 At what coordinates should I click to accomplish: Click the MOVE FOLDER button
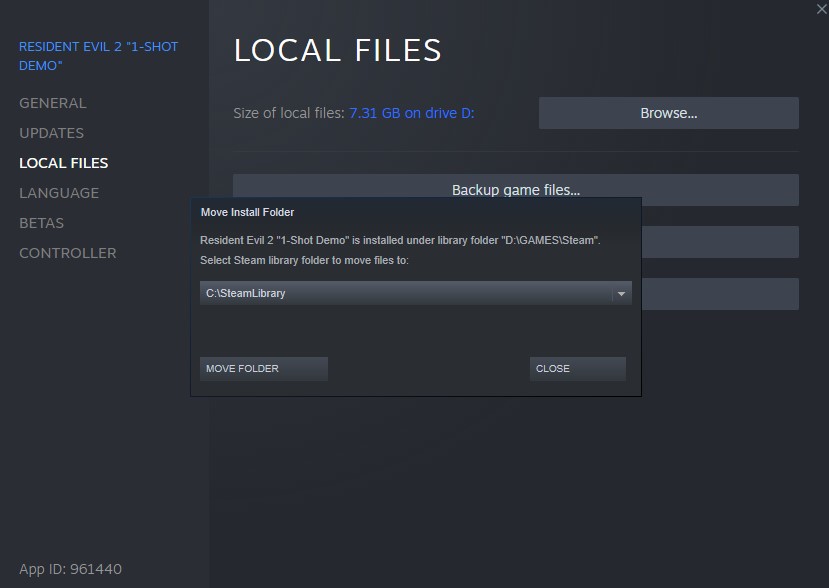click(x=264, y=369)
